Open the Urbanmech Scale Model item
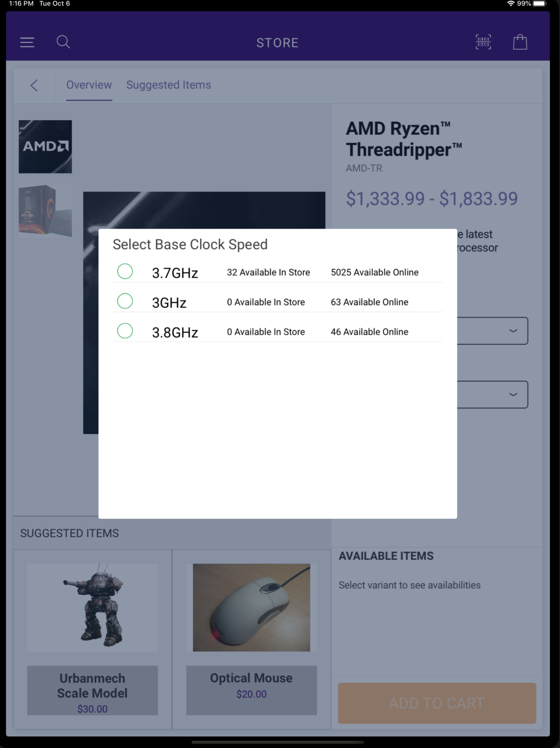 (93, 639)
